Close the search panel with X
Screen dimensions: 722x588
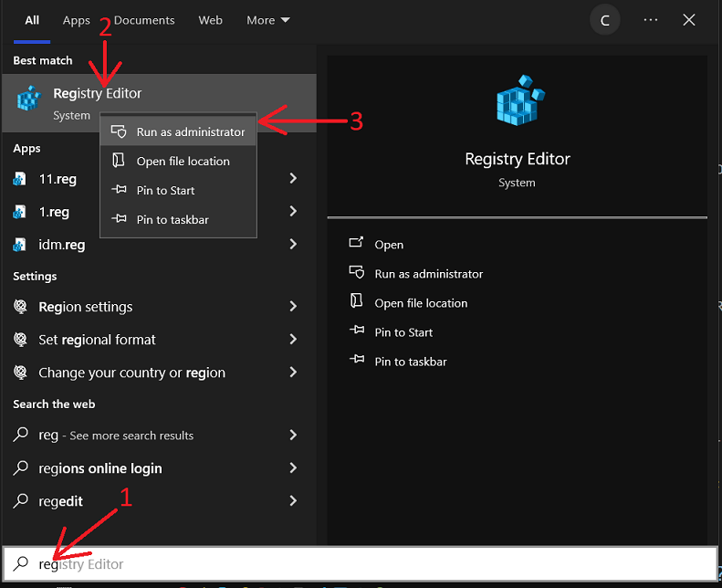click(689, 20)
